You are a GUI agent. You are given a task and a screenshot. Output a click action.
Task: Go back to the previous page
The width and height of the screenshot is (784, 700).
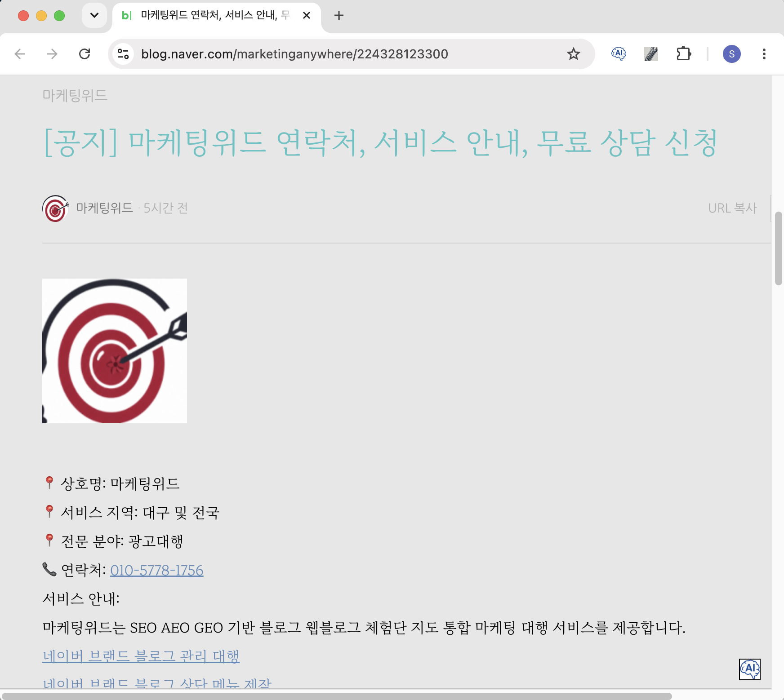(x=20, y=54)
